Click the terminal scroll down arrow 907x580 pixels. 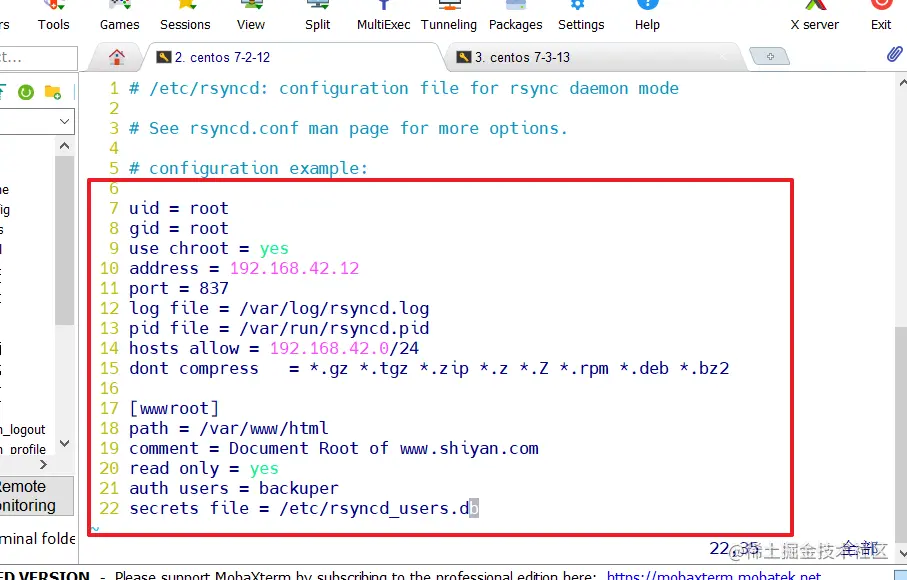click(x=902, y=552)
